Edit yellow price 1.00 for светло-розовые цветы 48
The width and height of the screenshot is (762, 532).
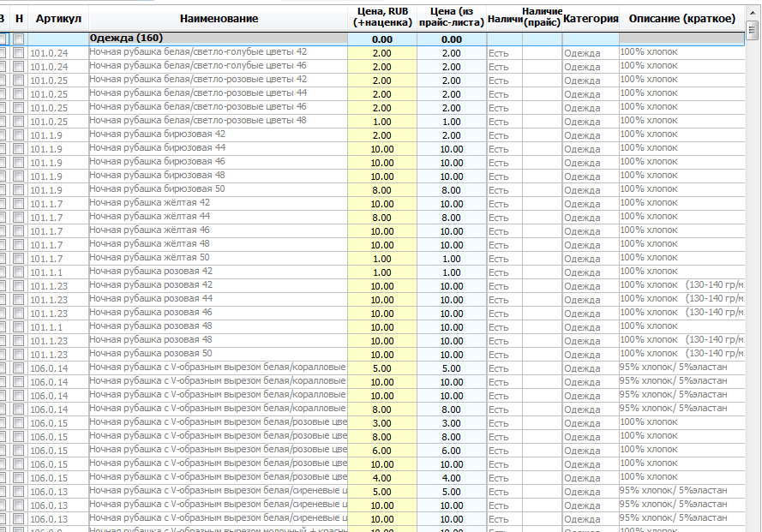(382, 122)
